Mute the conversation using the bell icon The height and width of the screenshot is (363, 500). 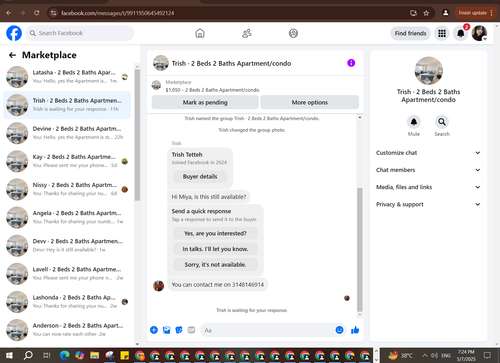coord(414,122)
